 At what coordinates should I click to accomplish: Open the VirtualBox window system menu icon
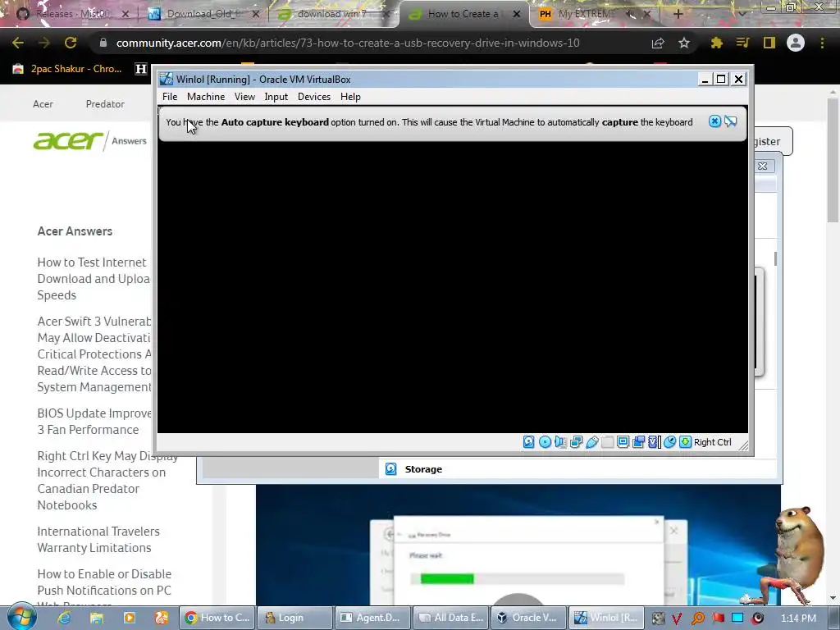pyautogui.click(x=167, y=80)
